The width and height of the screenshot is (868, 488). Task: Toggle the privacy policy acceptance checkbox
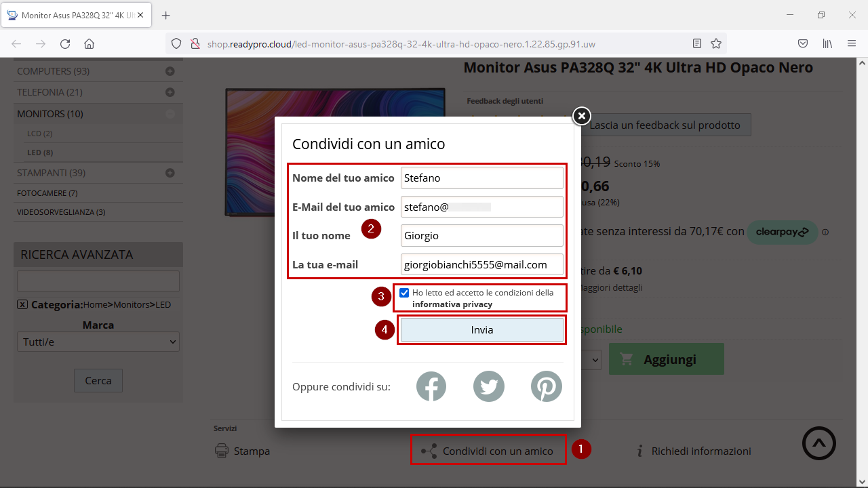coord(404,293)
